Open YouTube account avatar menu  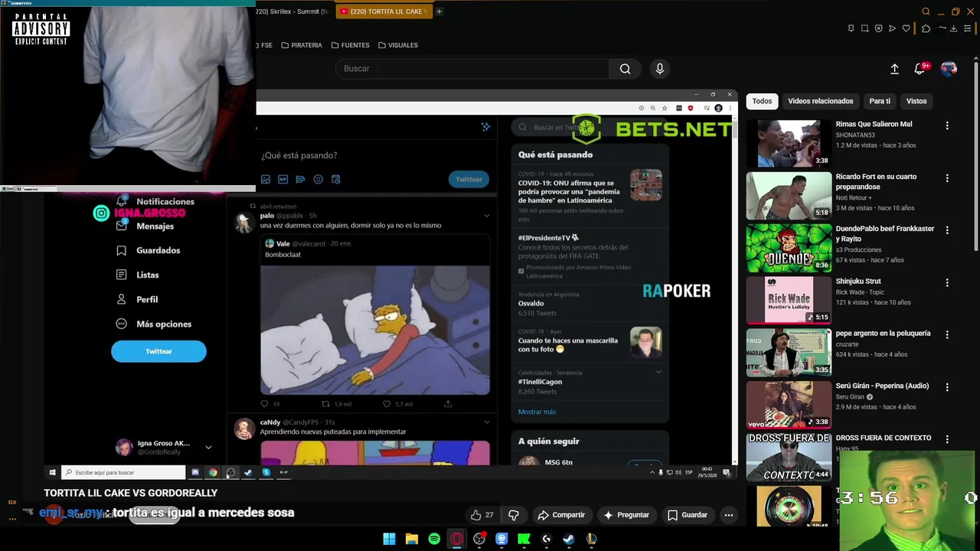949,69
